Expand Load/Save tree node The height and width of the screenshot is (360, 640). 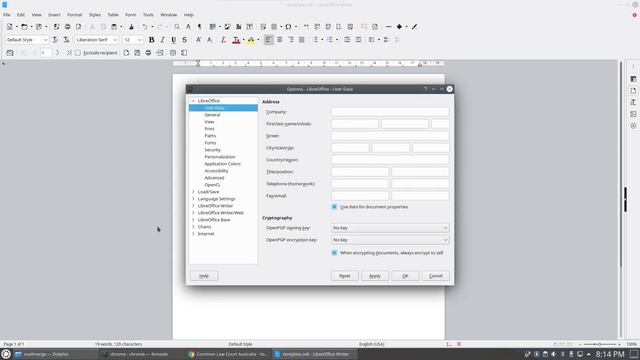pos(193,192)
